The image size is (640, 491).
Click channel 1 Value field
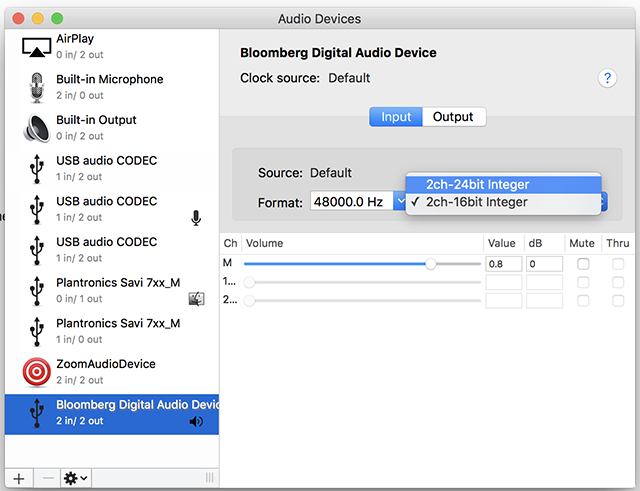(x=504, y=282)
